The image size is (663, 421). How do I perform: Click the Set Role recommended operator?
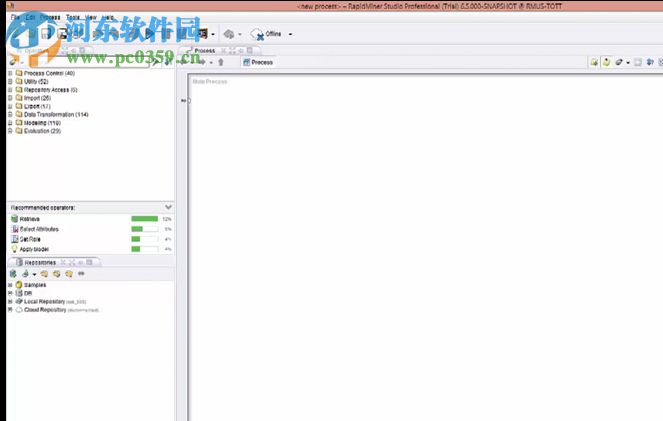pos(30,239)
